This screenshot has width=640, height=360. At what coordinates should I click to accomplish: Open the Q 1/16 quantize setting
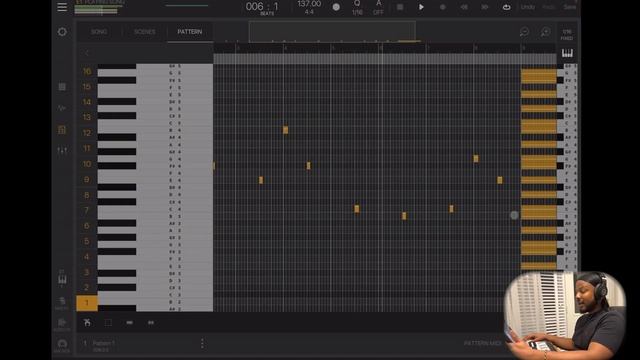point(357,7)
